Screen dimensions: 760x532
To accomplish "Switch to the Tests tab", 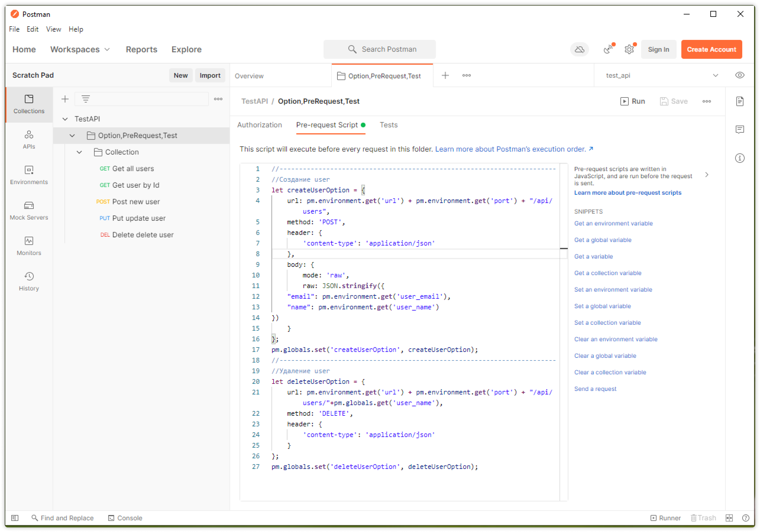I will coord(388,125).
